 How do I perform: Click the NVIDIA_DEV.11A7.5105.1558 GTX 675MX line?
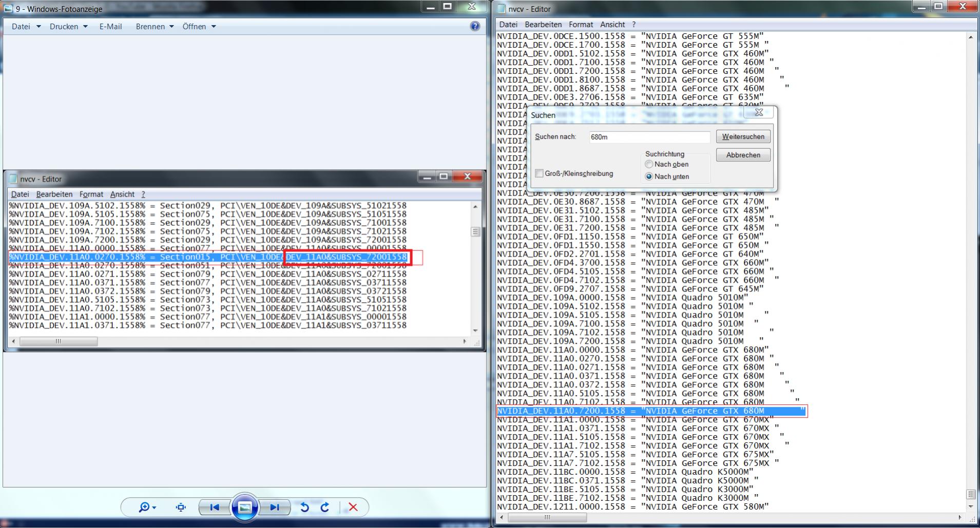click(635, 455)
